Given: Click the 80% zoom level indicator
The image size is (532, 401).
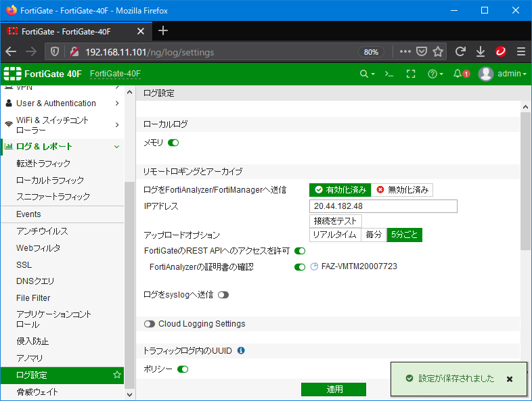Looking at the screenshot, I should click(x=371, y=52).
